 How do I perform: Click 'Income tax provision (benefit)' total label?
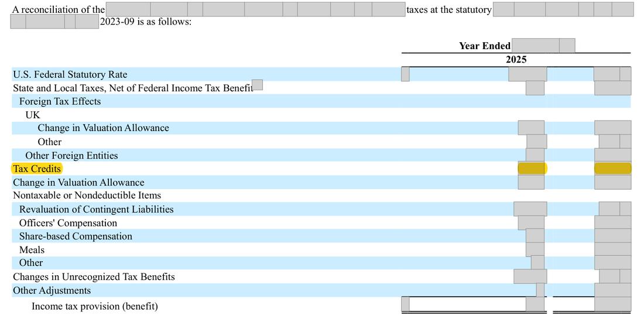point(94,306)
